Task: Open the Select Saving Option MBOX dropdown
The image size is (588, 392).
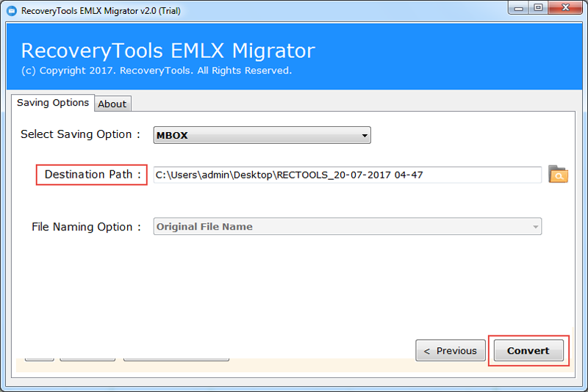Action: [x=262, y=135]
